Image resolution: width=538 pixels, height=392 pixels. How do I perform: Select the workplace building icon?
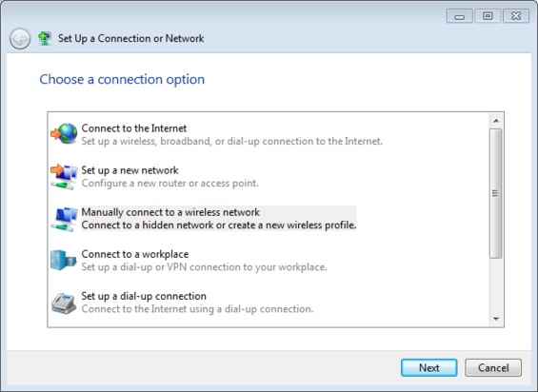pyautogui.click(x=63, y=260)
